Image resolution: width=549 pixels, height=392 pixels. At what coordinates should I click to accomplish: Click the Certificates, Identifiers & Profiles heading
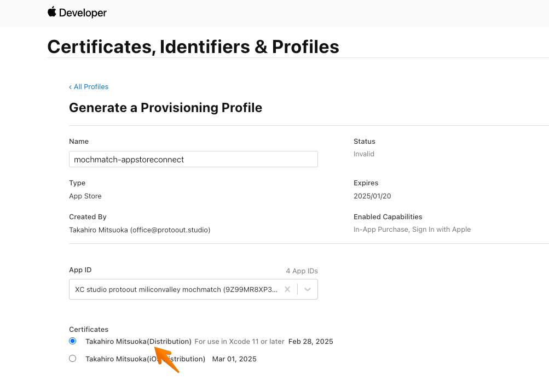193,46
